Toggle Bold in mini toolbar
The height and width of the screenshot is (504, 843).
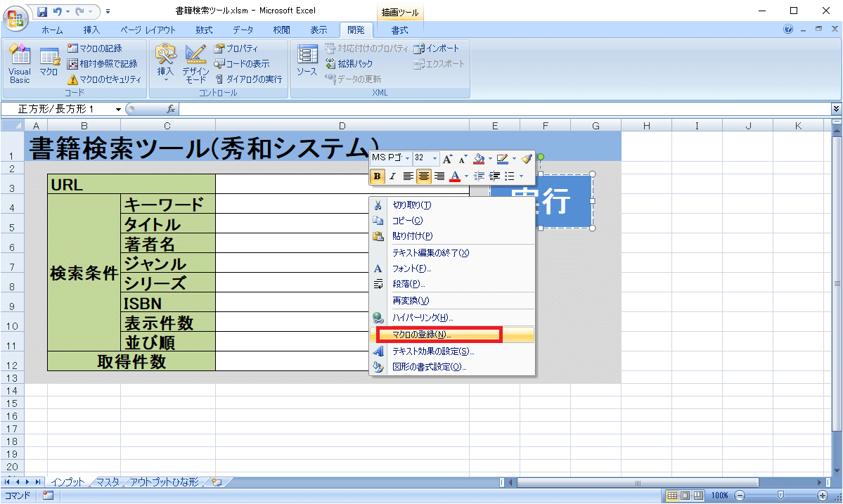click(x=378, y=176)
